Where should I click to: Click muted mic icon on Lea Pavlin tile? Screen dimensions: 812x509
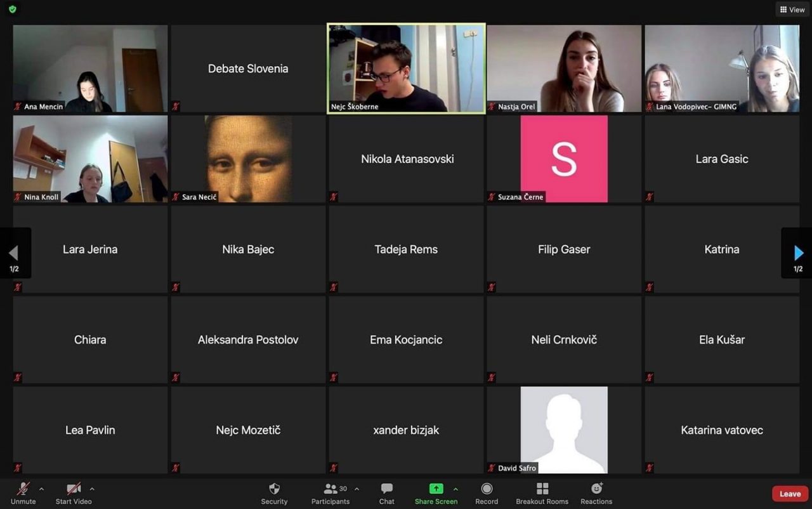[18, 468]
